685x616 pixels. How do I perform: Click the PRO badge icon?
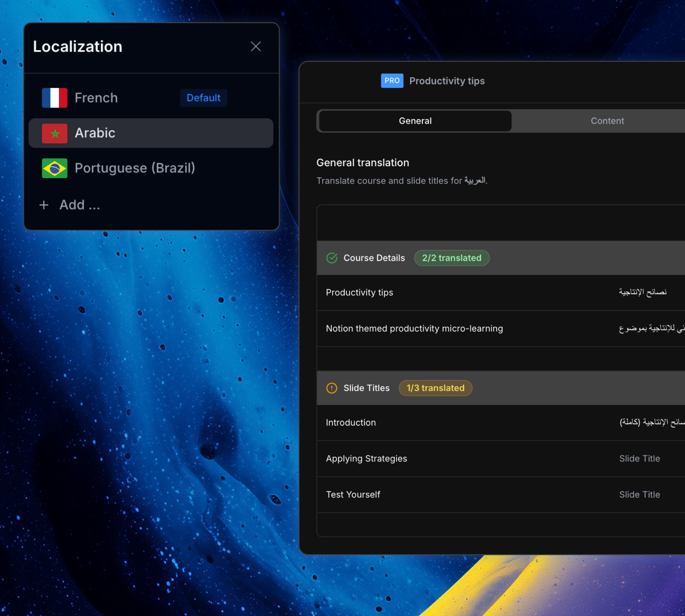[x=392, y=81]
